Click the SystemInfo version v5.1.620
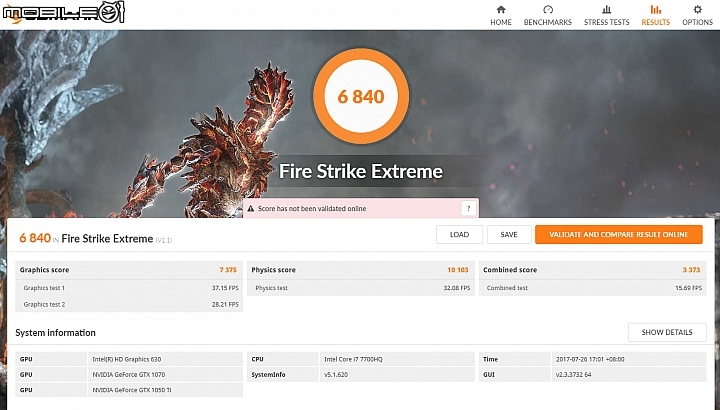720x410 pixels. click(x=336, y=375)
